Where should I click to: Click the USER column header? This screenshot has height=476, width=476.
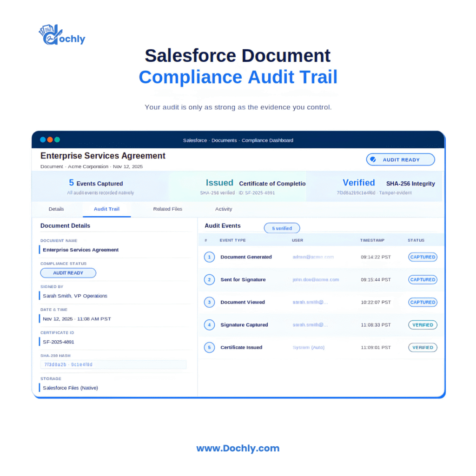(297, 240)
